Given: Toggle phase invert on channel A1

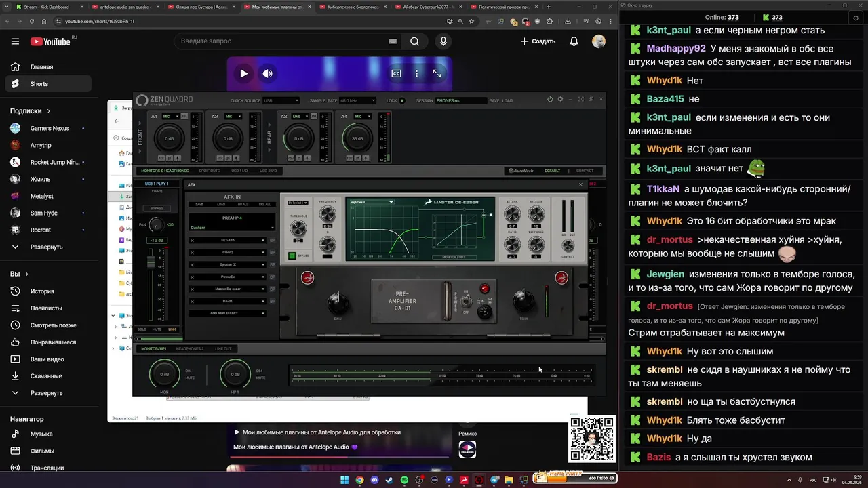Looking at the screenshot, I should pos(170,158).
